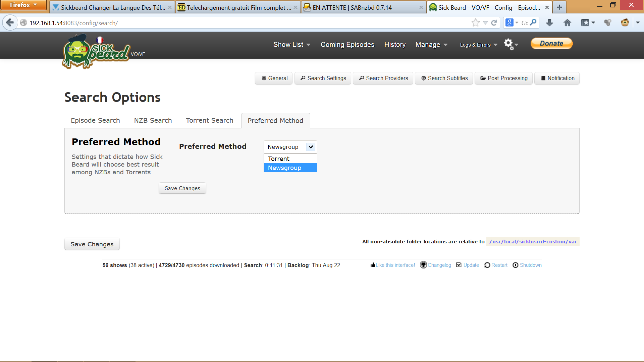Click the URL address bar
This screenshot has height=362, width=644.
click(x=235, y=23)
